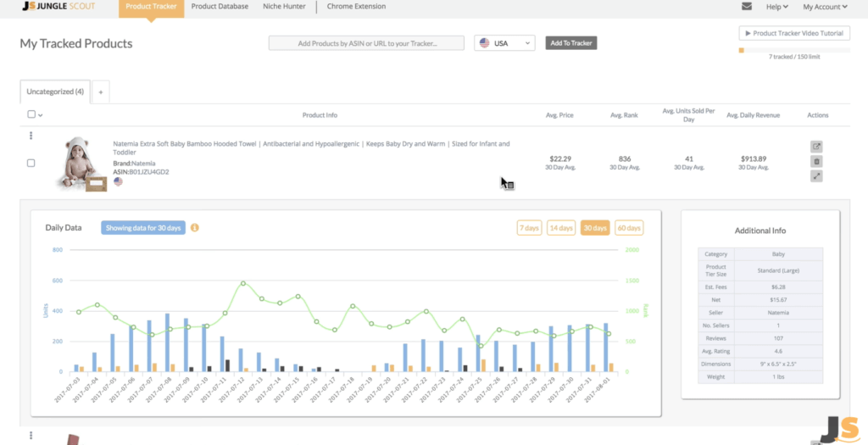Tick the select-all checkbox in table header

tap(31, 114)
